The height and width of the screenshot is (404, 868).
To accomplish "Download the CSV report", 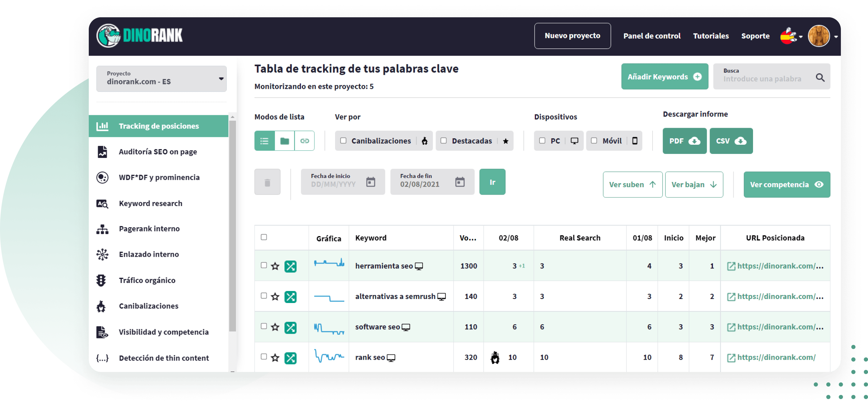I will (731, 141).
